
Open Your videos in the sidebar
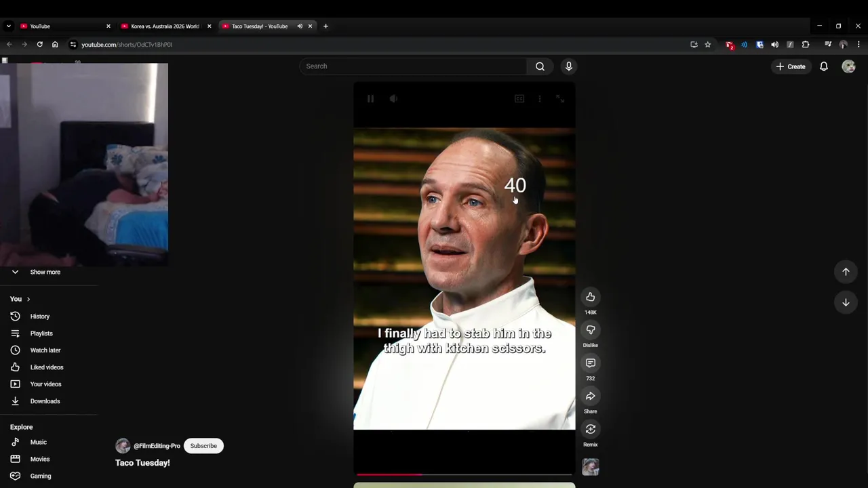(45, 384)
